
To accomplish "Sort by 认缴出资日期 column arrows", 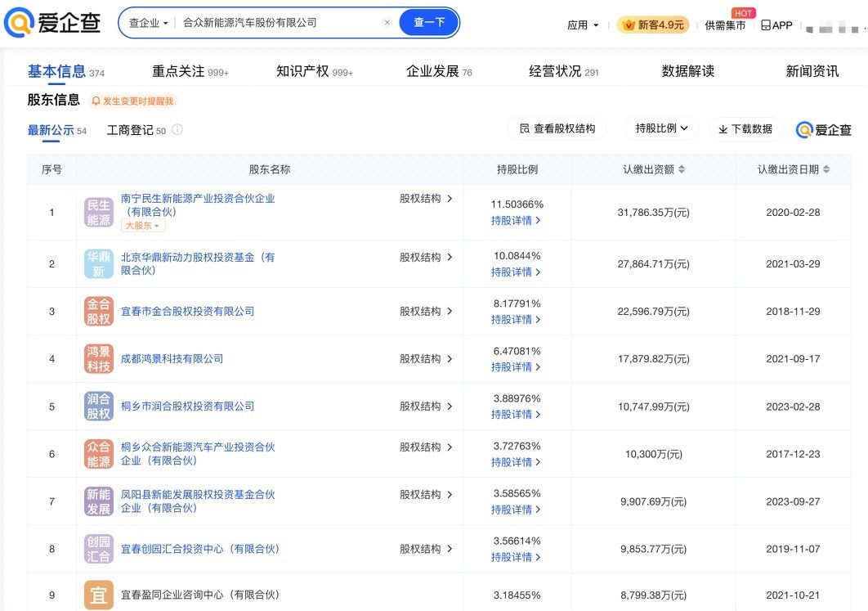I will click(x=826, y=169).
